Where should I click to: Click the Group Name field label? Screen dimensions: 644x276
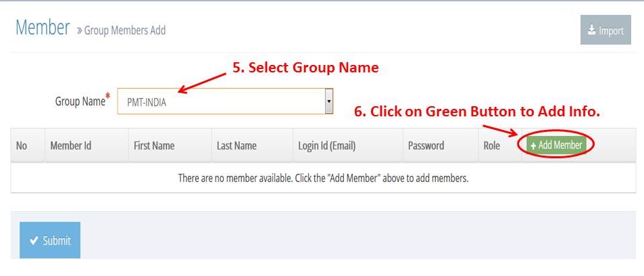coord(80,101)
